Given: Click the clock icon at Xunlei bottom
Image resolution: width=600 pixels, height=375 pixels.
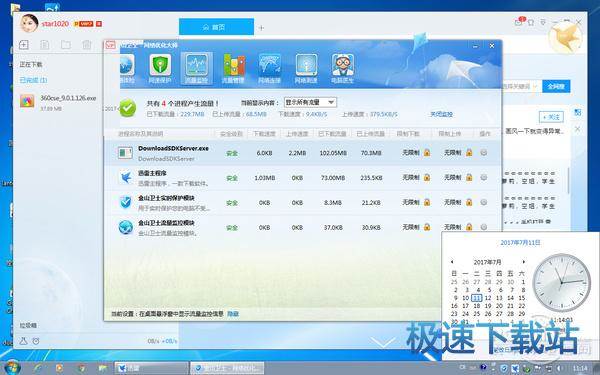Looking at the screenshot, I should (x=36, y=341).
